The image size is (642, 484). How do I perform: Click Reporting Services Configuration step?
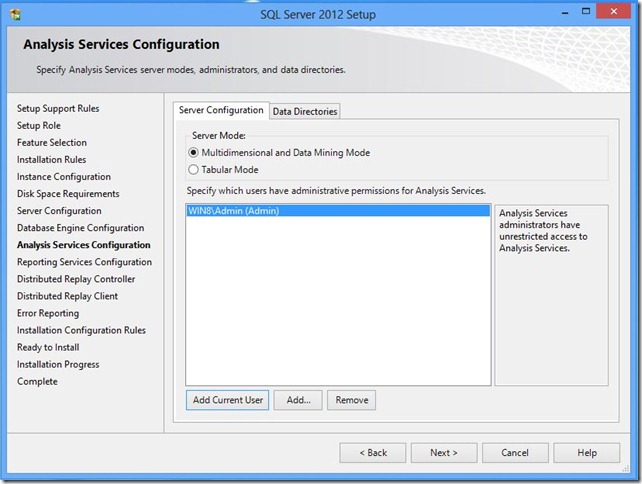pyautogui.click(x=85, y=262)
